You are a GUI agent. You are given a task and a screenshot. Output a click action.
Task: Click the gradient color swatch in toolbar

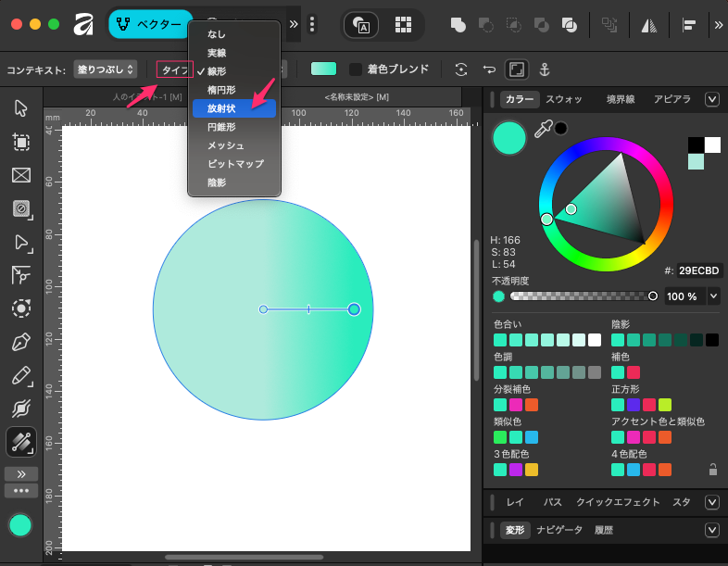(x=323, y=69)
